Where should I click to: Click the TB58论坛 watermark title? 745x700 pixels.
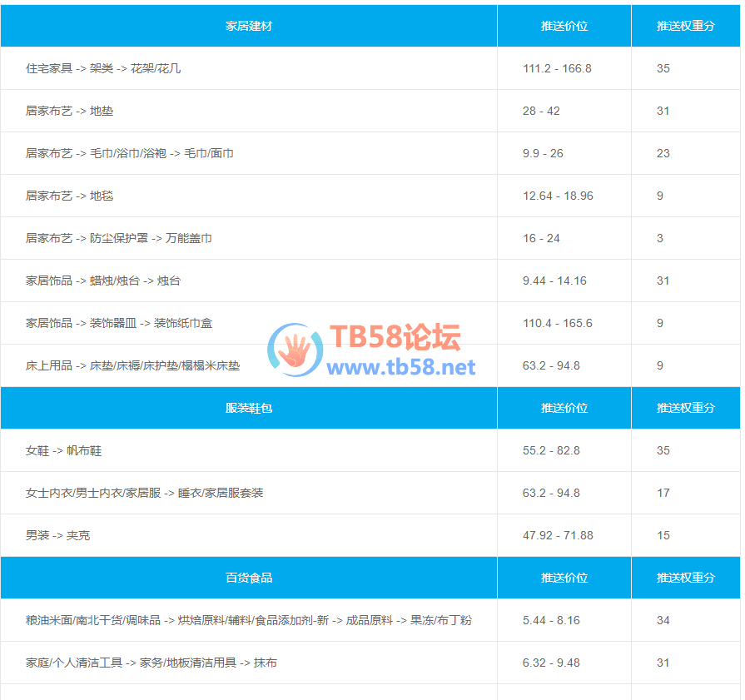pyautogui.click(x=395, y=338)
